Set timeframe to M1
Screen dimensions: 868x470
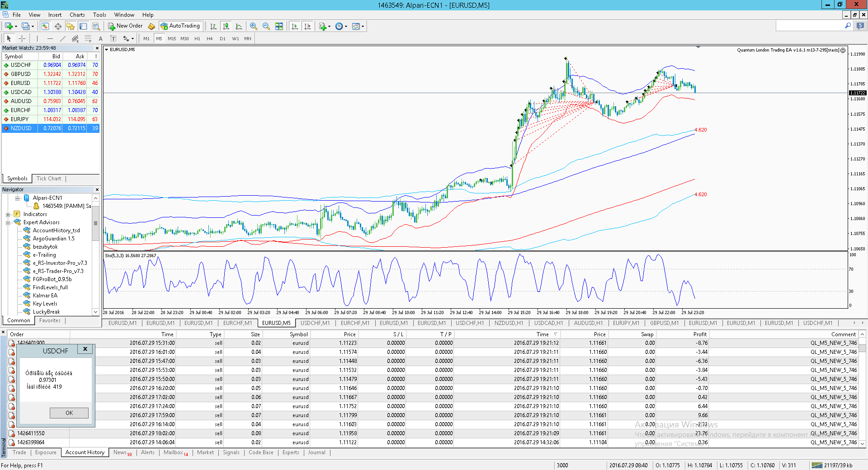[146, 38]
